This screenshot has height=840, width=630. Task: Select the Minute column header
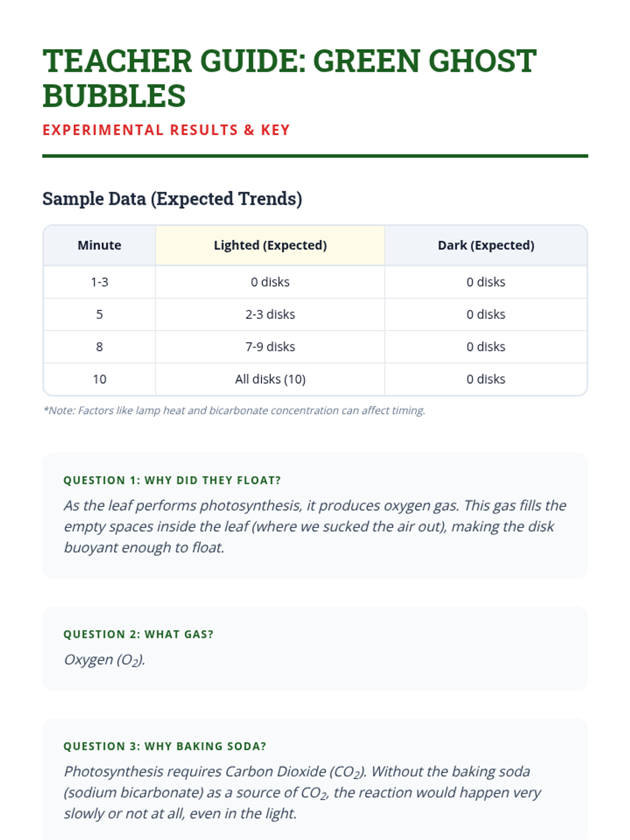99,245
